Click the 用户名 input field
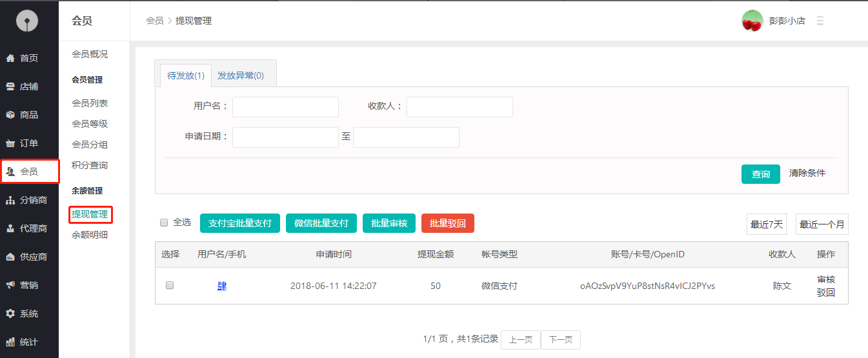Screen dimensions: 868x358 point(285,107)
